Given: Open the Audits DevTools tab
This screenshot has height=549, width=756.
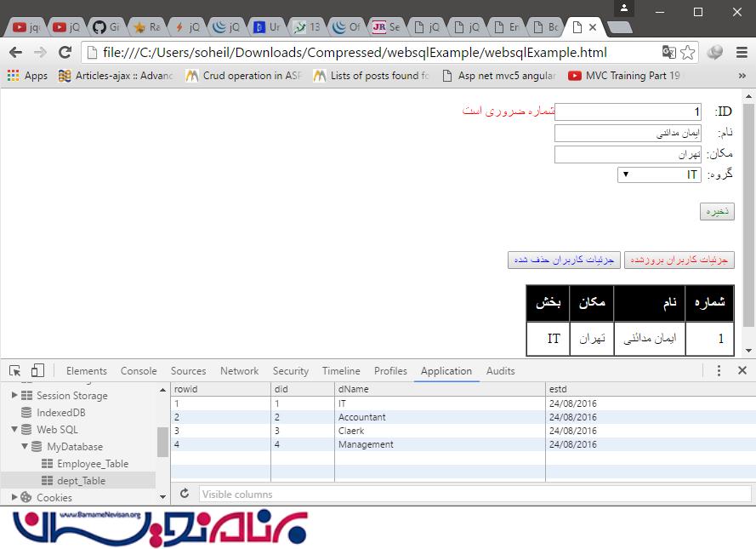Looking at the screenshot, I should click(x=500, y=370).
